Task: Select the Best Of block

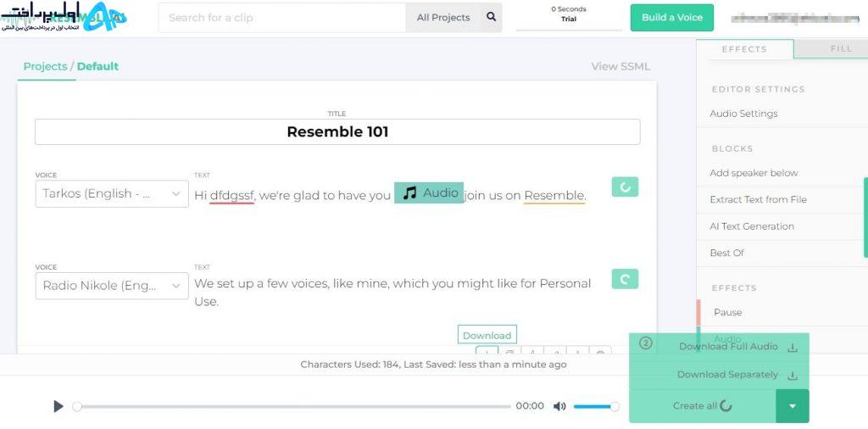Action: click(726, 253)
